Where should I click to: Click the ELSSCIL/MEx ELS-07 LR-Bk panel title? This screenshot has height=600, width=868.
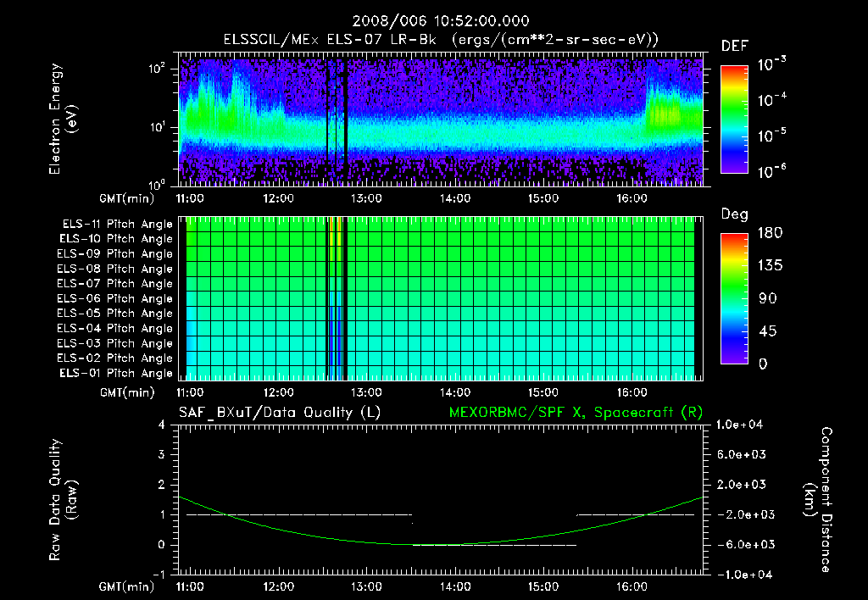click(x=441, y=40)
